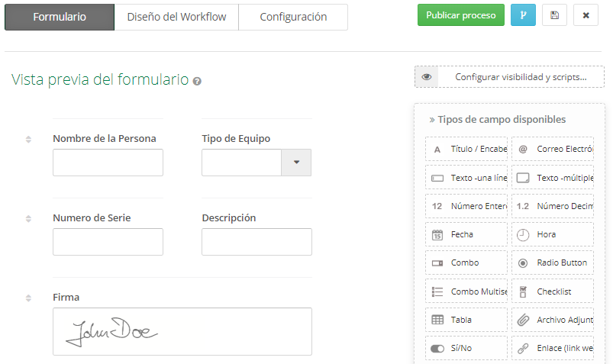Viewport: 613px width, 364px height.
Task: Click the Nombre de la Persona input field
Action: 108,163
